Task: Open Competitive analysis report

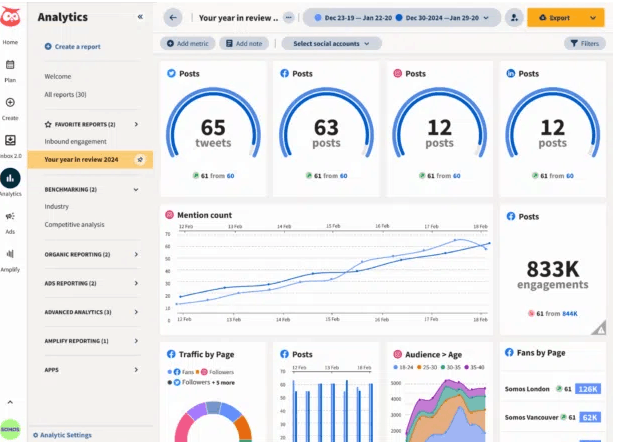Action: pos(74,225)
